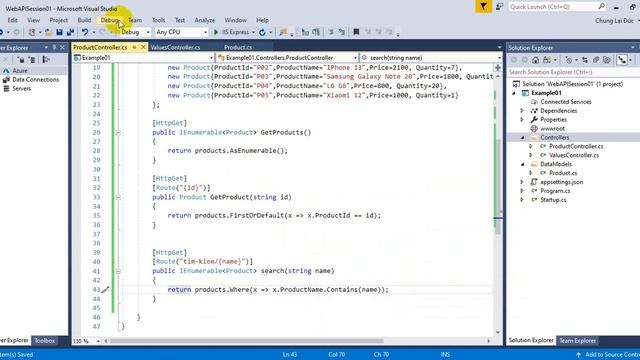Click the Save All icon in the toolbar
Screen dimensions: 640x360
(70, 32)
